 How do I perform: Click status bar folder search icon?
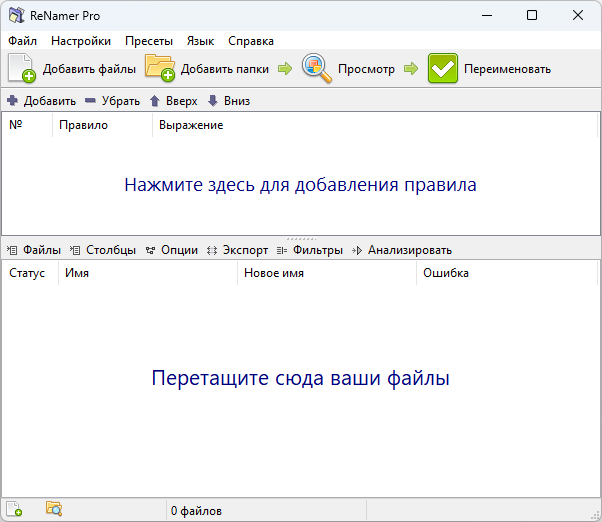pos(54,510)
